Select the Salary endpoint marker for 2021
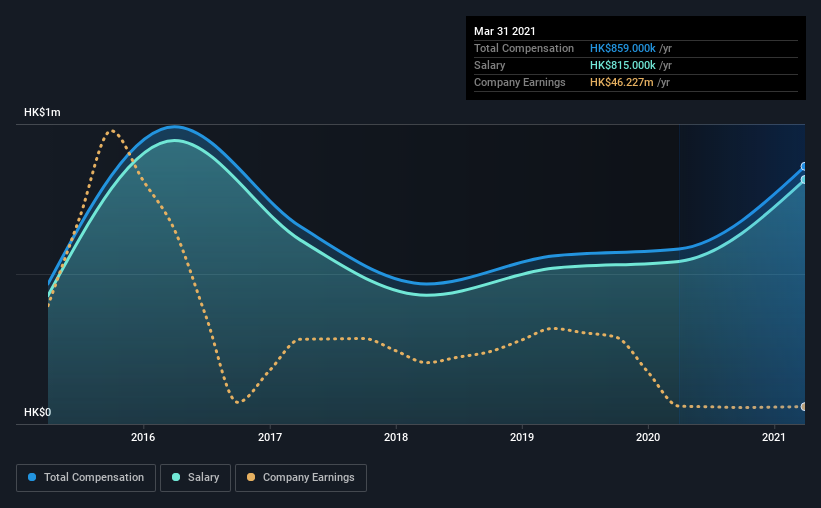Image resolution: width=821 pixels, height=508 pixels. click(804, 180)
